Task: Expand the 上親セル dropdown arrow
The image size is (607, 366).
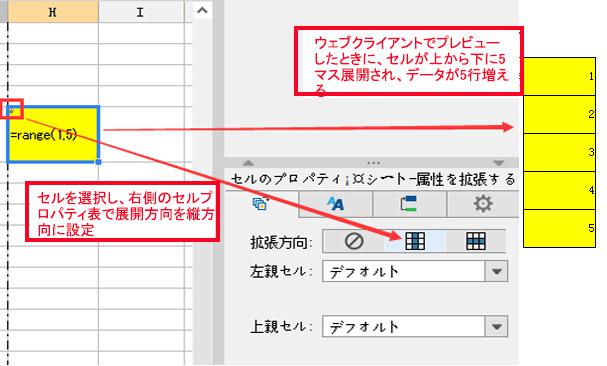Action: pyautogui.click(x=496, y=327)
